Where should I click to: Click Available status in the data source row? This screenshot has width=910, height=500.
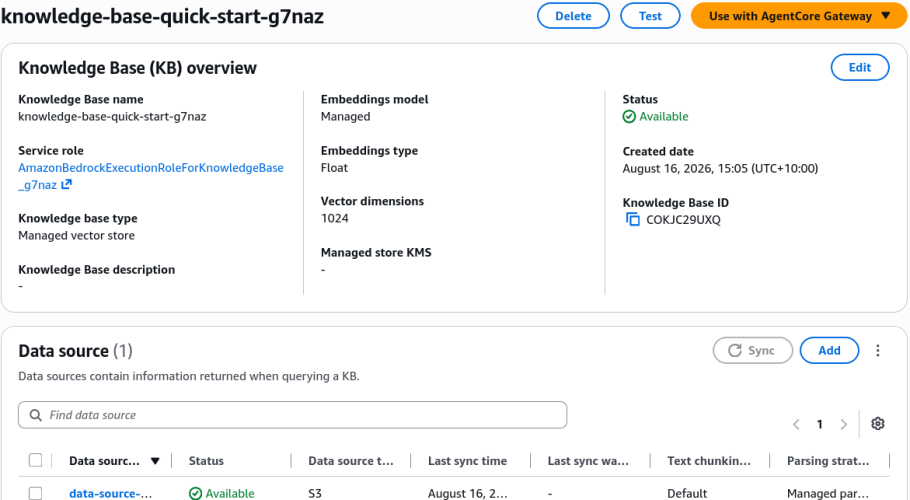(222, 493)
